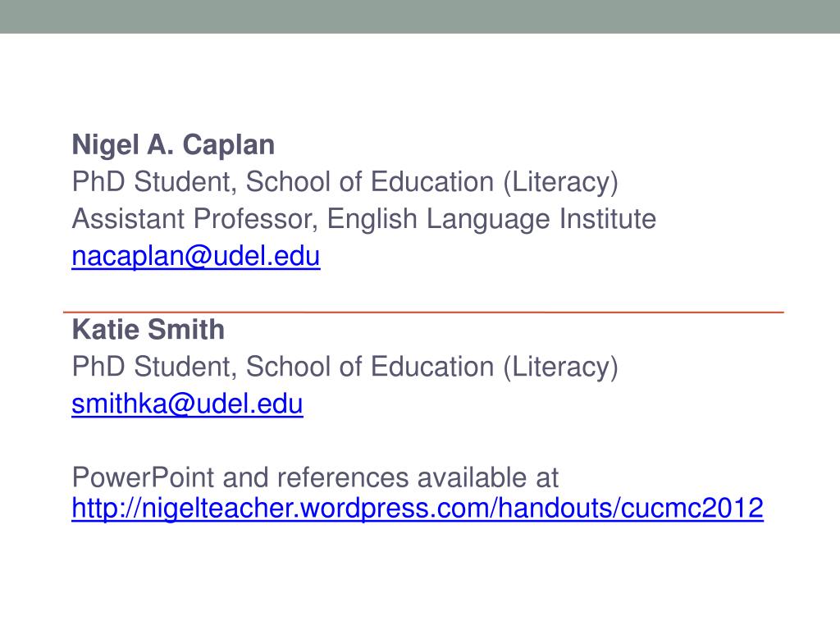840x630 pixels.
Task: Click the 'PowerPoint and references available at' text
Action: [315, 477]
